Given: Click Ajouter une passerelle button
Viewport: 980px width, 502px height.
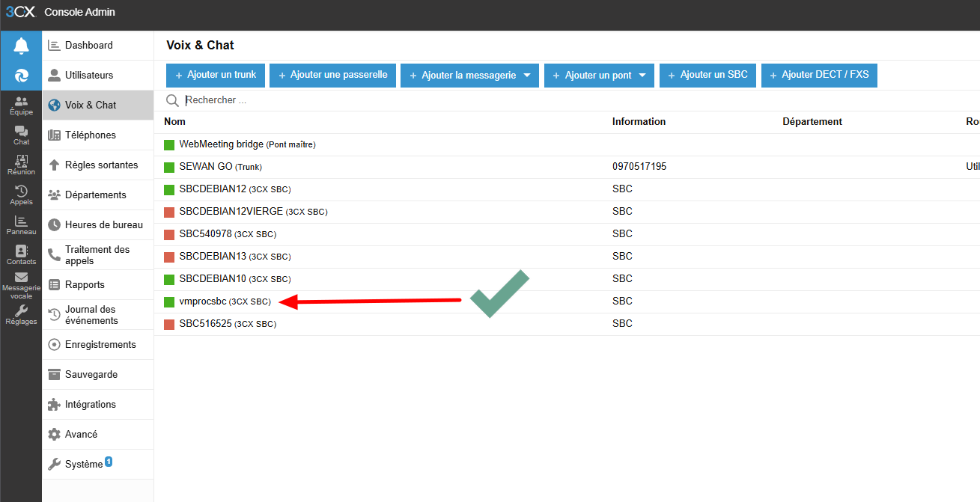Looking at the screenshot, I should point(332,75).
